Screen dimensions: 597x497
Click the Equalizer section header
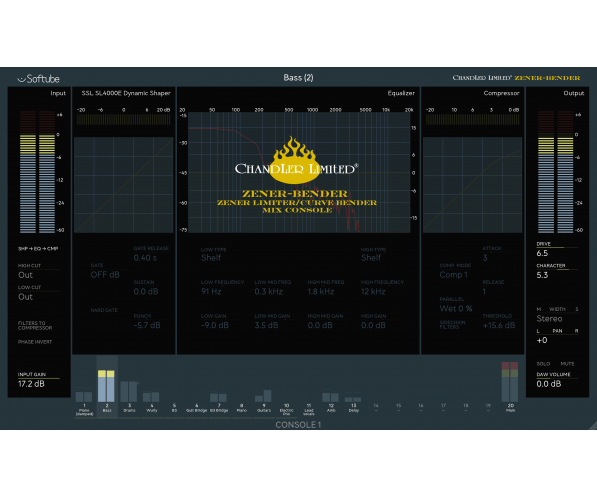pyautogui.click(x=401, y=93)
